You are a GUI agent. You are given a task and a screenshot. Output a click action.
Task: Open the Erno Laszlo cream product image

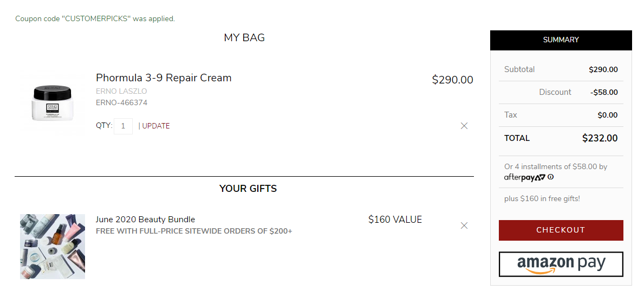tap(52, 102)
